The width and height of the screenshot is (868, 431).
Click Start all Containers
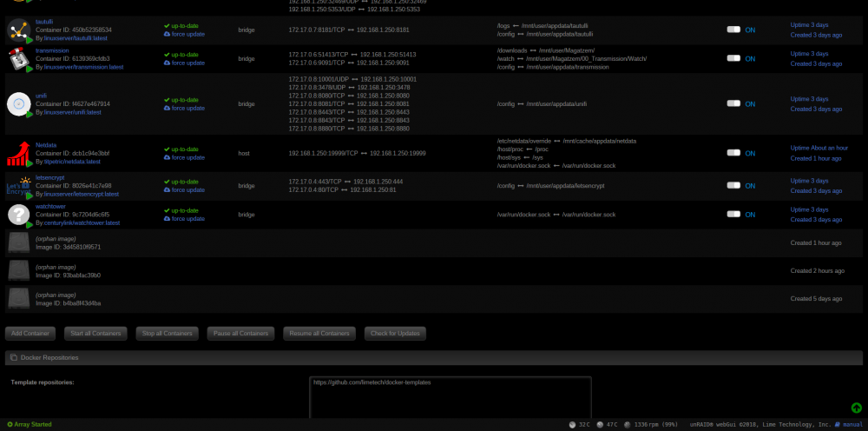95,334
